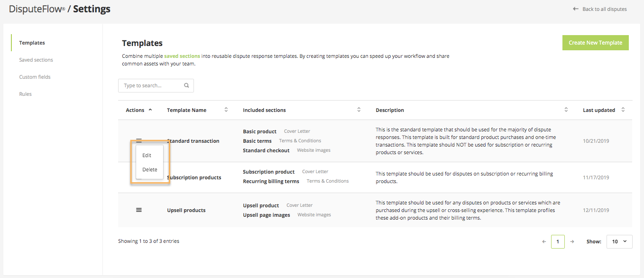
Task: Toggle the Actions column sort arrow
Action: pyautogui.click(x=150, y=110)
